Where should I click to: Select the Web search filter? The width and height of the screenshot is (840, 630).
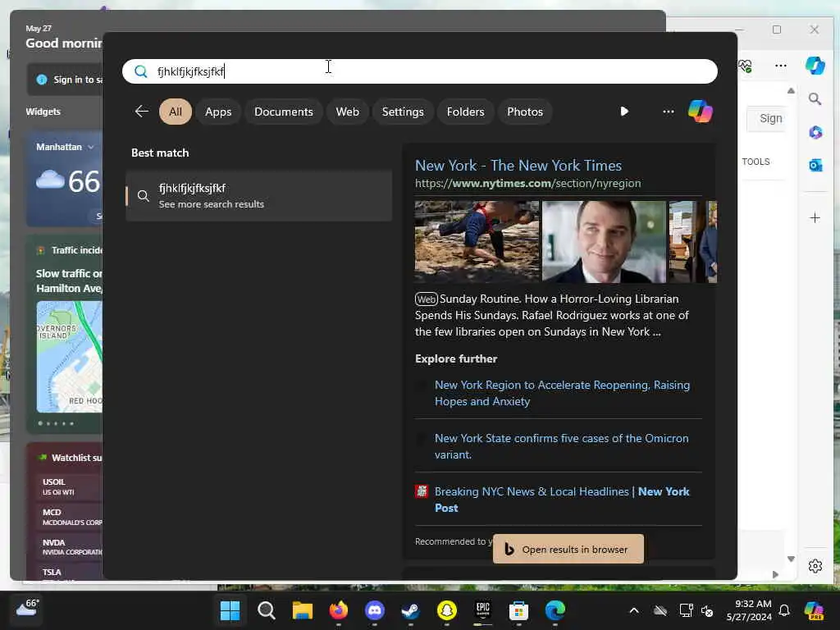(x=347, y=112)
